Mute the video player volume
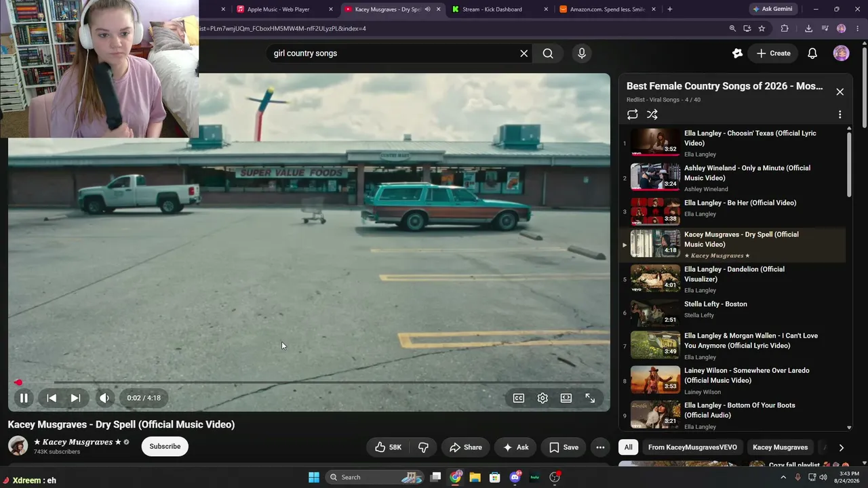 [104, 398]
